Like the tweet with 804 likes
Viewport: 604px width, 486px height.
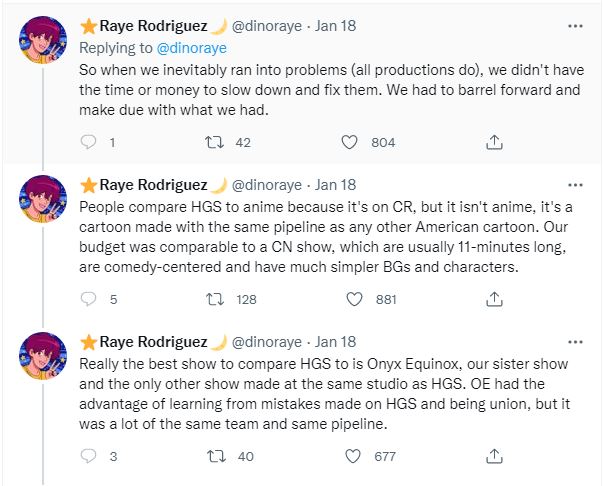(x=349, y=143)
